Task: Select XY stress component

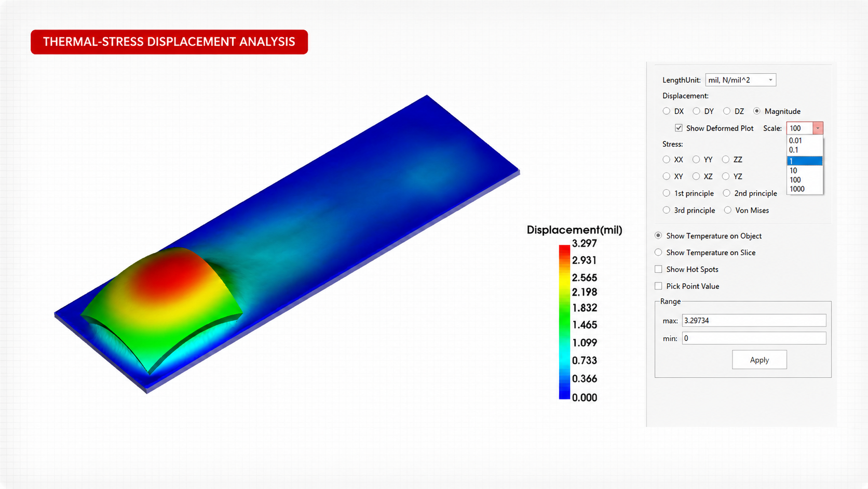Action: click(667, 176)
